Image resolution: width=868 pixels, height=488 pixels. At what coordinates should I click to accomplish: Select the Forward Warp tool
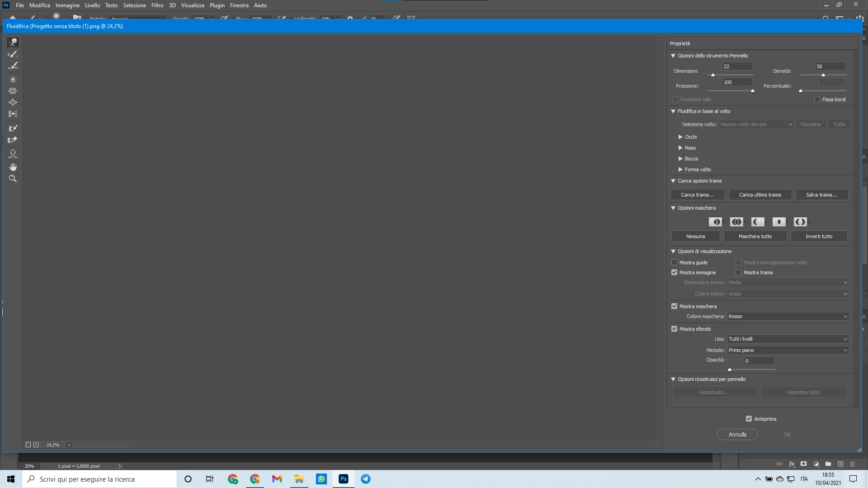click(x=13, y=42)
